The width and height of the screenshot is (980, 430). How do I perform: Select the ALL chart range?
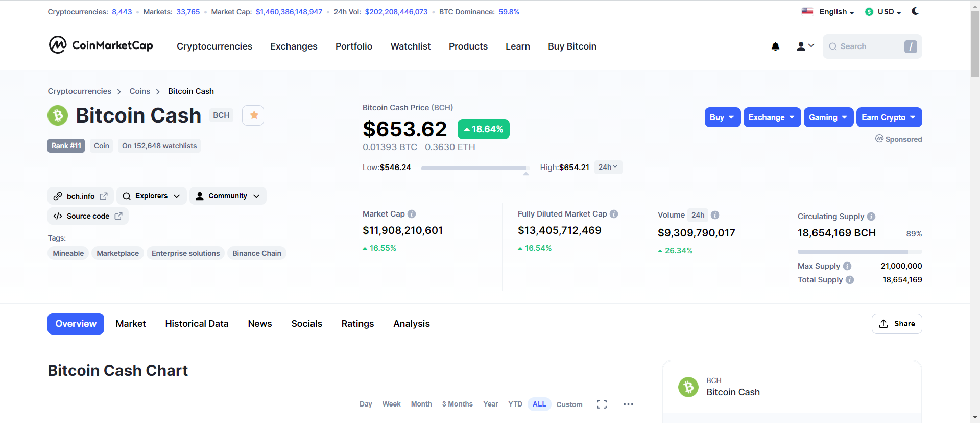click(539, 404)
